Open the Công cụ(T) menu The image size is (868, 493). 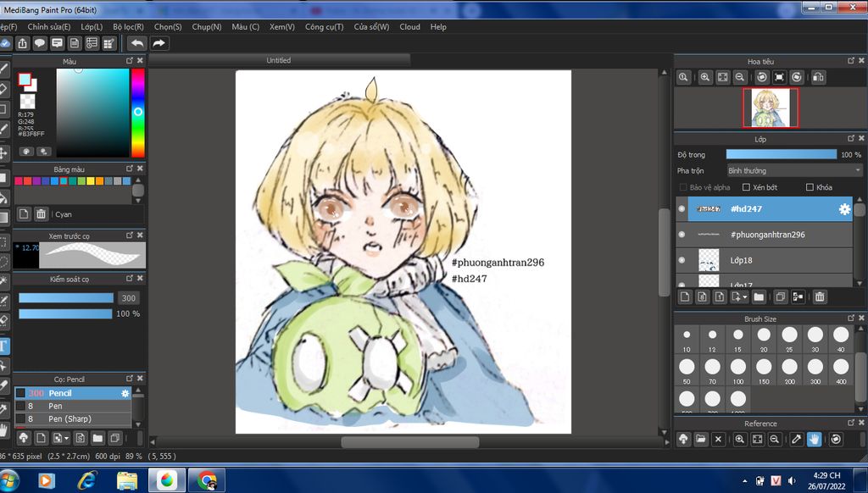pyautogui.click(x=325, y=26)
